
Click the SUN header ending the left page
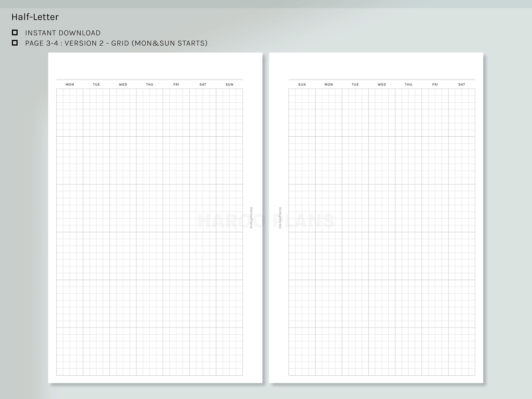point(229,84)
